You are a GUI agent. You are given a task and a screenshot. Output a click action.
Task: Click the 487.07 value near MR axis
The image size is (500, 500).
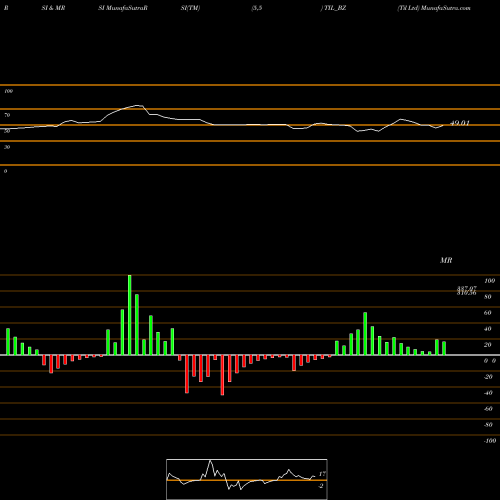(x=467, y=288)
